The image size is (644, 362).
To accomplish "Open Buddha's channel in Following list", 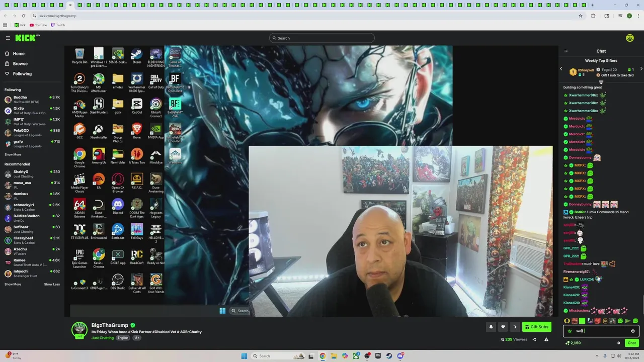I will 32,100.
